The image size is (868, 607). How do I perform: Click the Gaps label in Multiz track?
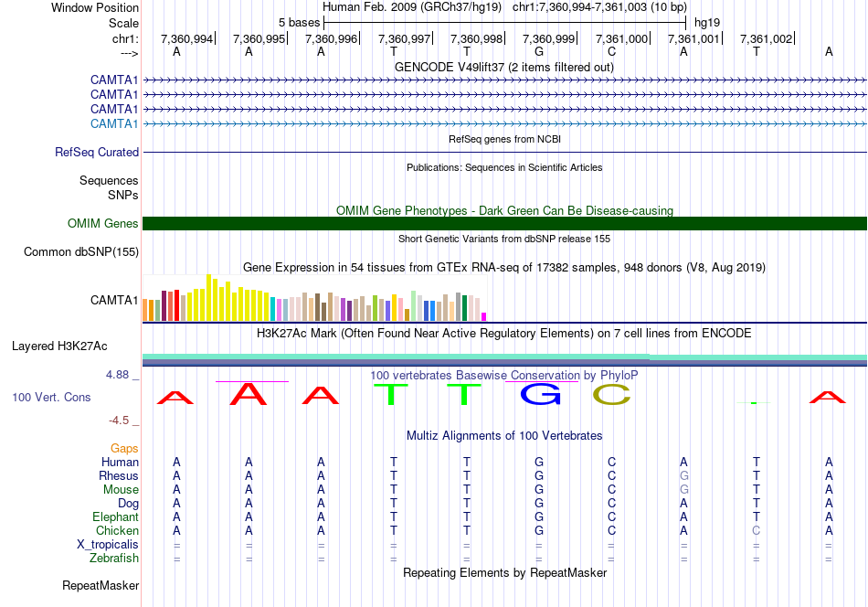click(x=124, y=448)
